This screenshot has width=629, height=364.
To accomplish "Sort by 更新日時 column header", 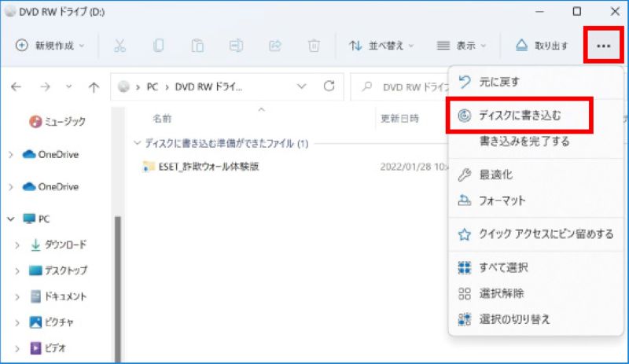I will click(x=399, y=119).
